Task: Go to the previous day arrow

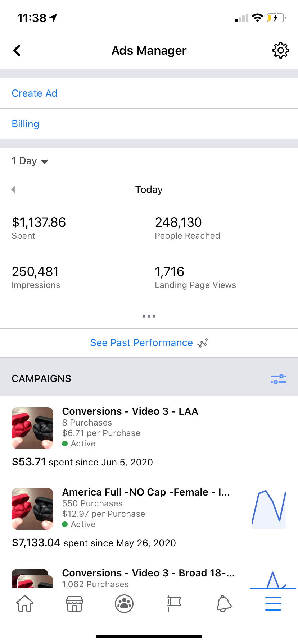Action: pyautogui.click(x=14, y=190)
